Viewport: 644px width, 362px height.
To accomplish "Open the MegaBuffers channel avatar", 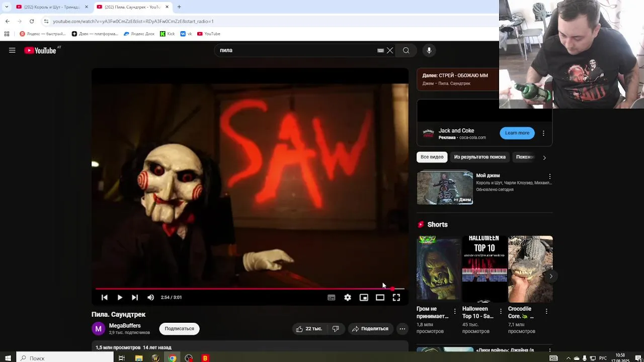I will click(98, 329).
